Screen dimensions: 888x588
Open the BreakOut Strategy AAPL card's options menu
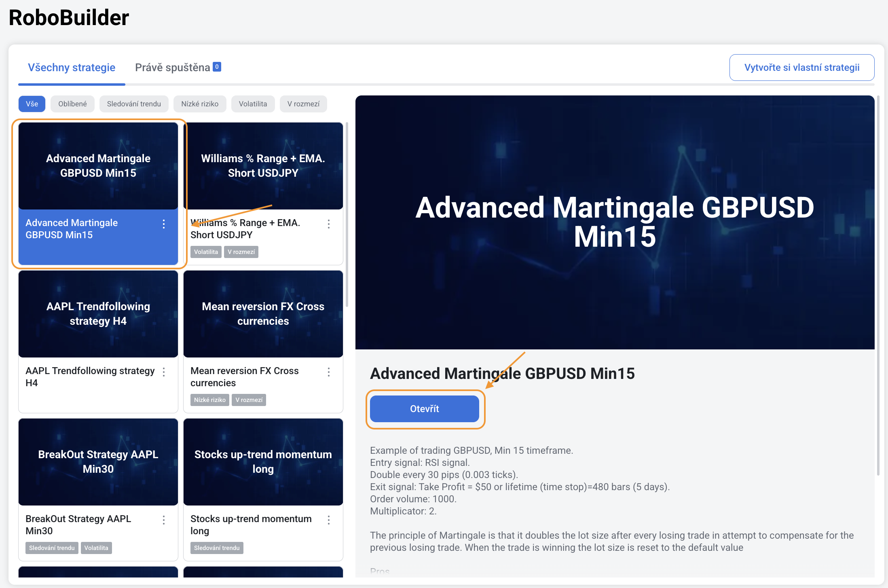tap(164, 520)
